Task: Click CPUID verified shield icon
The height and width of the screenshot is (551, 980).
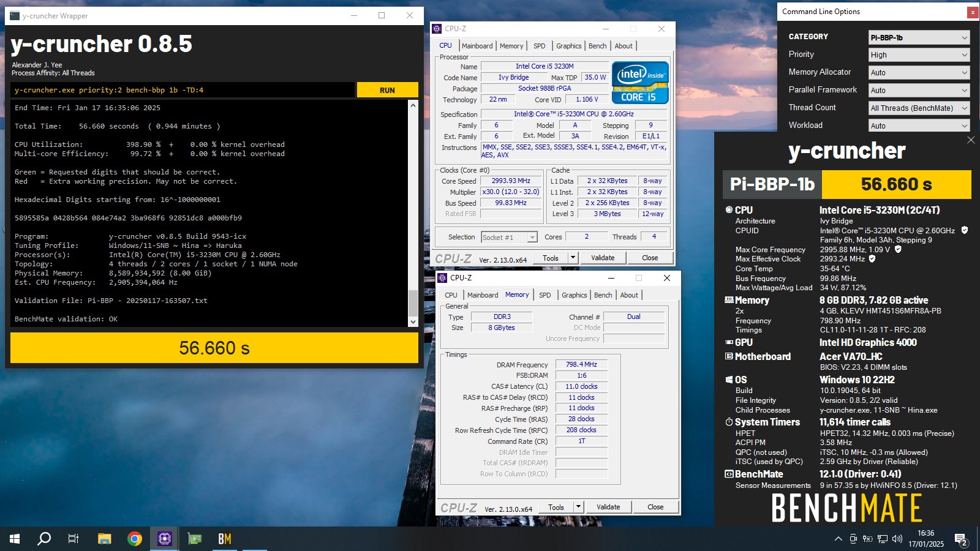Action: click(x=965, y=230)
